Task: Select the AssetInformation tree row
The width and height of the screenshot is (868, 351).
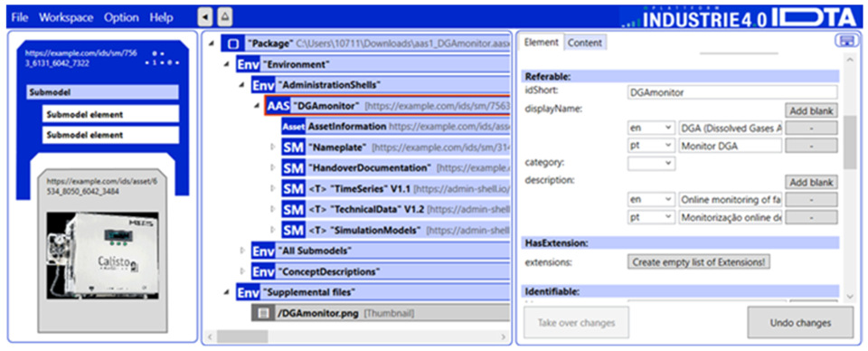Action: click(395, 127)
